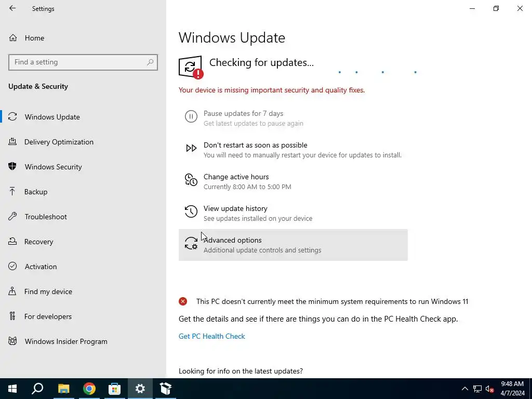
Task: Click the Checking for updates status text
Action: (261, 62)
